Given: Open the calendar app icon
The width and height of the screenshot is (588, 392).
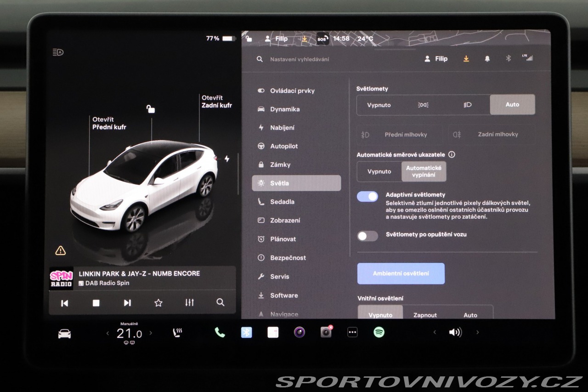Looking at the screenshot, I should coord(273,332).
